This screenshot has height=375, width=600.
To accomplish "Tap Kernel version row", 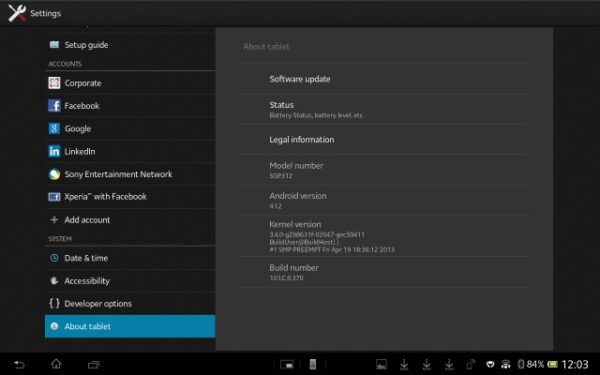I will click(x=384, y=236).
